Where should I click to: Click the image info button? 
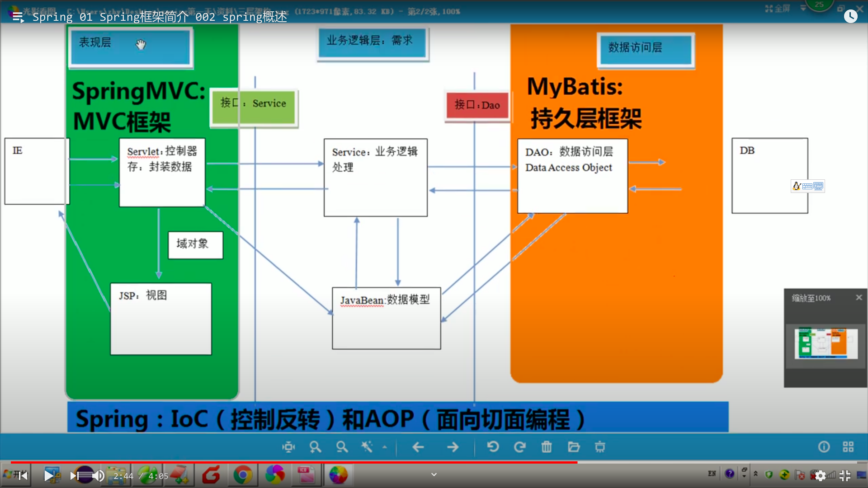tap(824, 447)
